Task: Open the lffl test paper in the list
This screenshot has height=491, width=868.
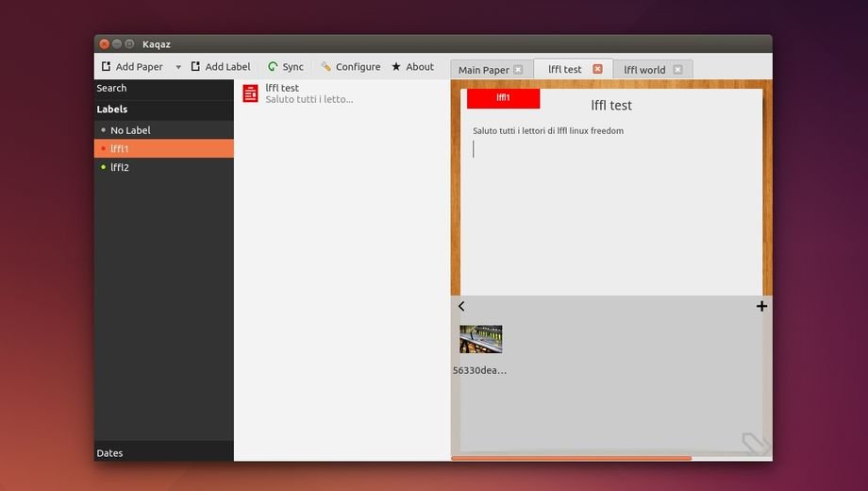Action: (x=342, y=93)
